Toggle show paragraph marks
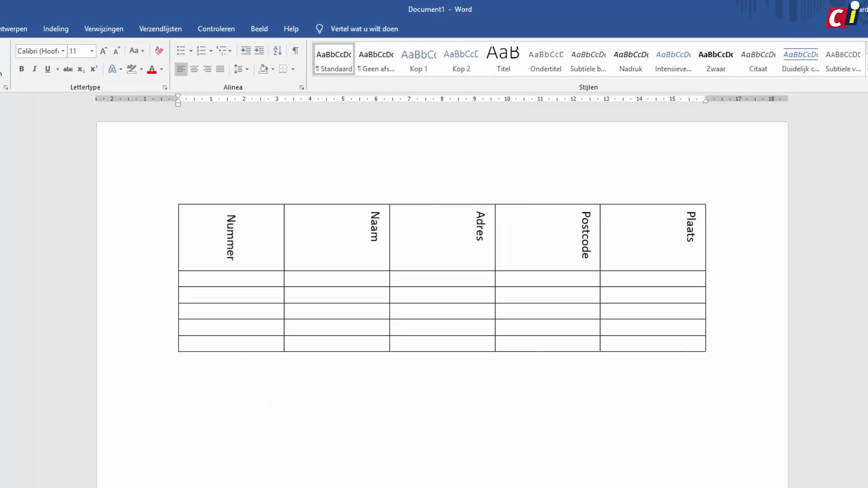Image resolution: width=868 pixels, height=488 pixels. [295, 51]
